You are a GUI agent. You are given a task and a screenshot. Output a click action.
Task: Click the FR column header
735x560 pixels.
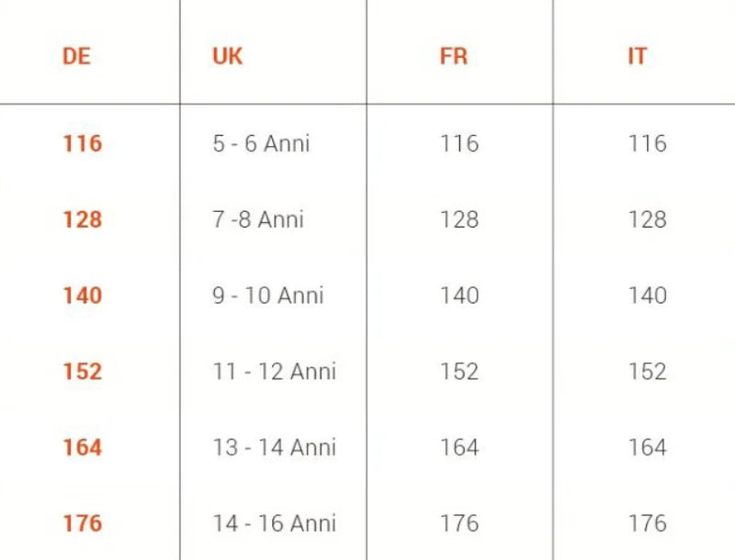pyautogui.click(x=454, y=56)
